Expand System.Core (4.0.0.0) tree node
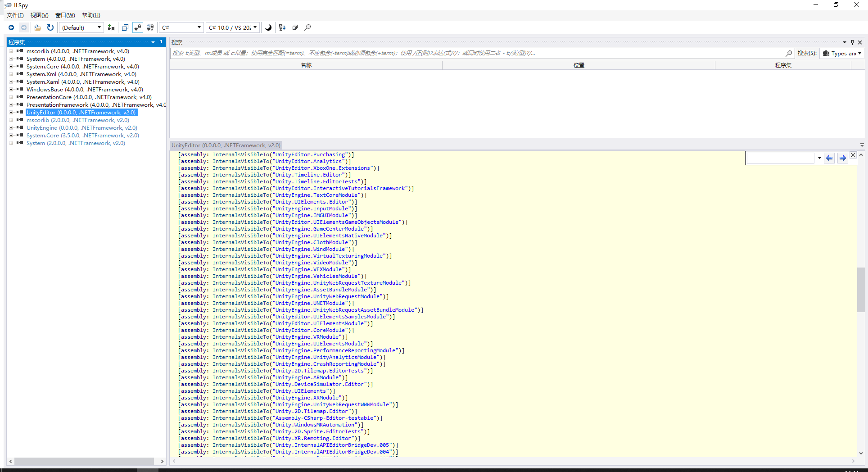 click(11, 67)
